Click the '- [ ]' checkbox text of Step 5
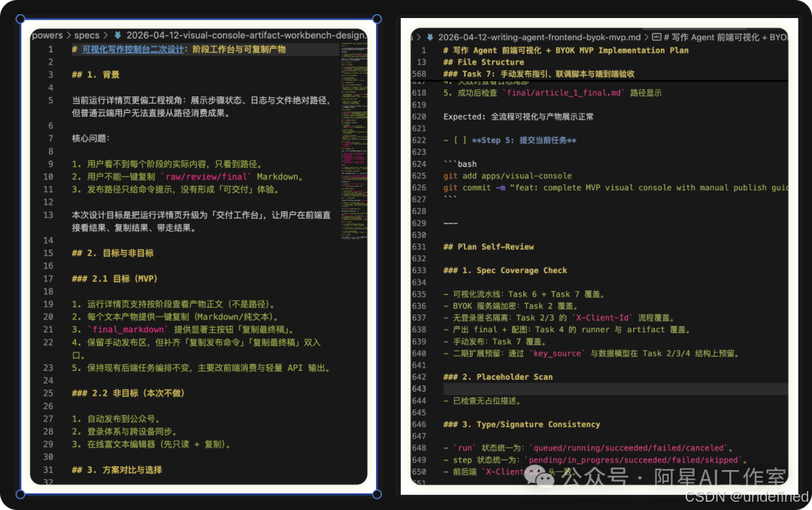This screenshot has width=812, height=510. coord(455,141)
